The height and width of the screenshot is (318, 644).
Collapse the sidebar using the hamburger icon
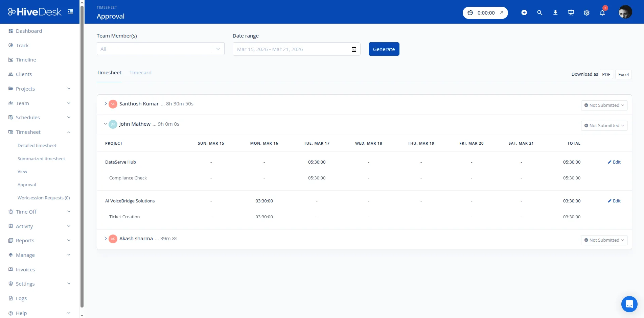pyautogui.click(x=70, y=11)
